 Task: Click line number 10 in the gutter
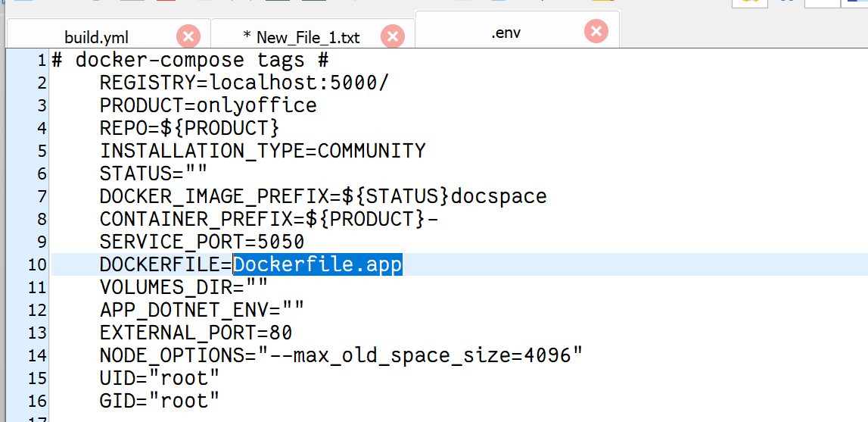click(37, 264)
